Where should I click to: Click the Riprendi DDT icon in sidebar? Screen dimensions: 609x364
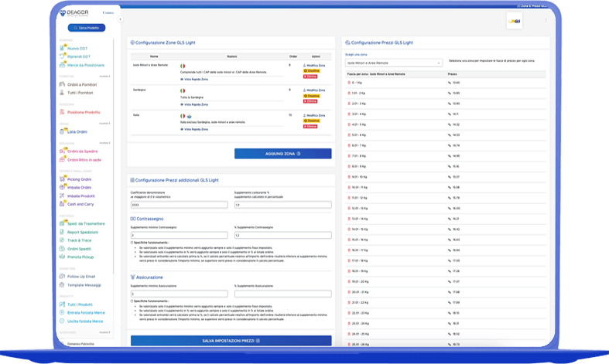62,56
